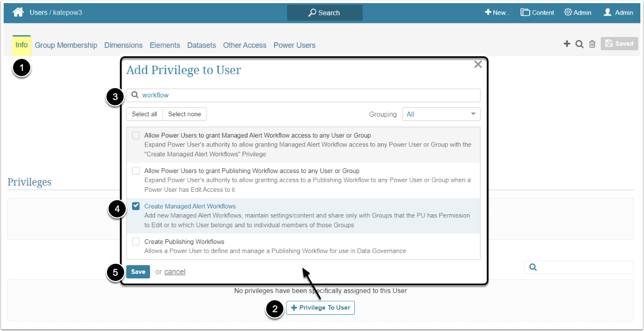Image resolution: width=644 pixels, height=331 pixels.
Task: Open the Content menu
Action: click(x=537, y=13)
